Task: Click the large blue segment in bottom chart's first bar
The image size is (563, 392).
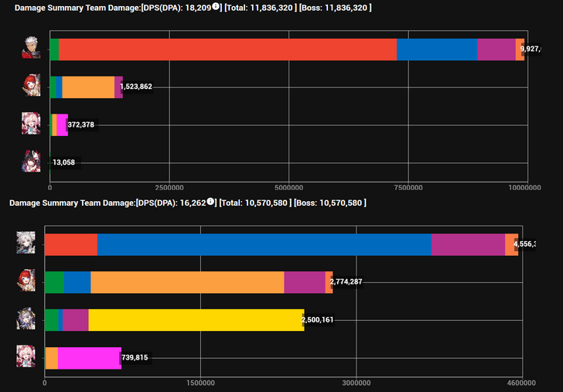Action: pos(264,244)
